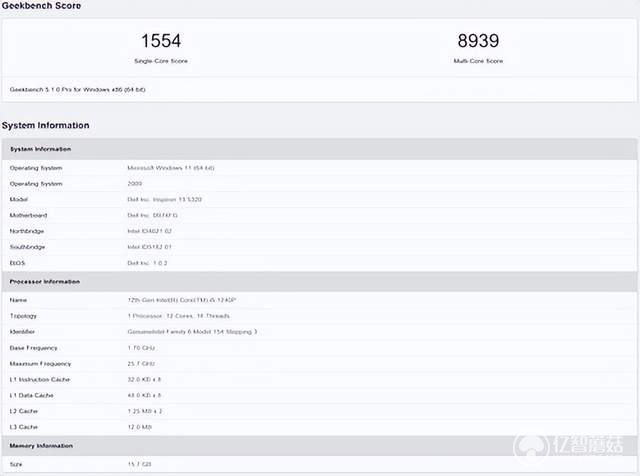Select the 12.0 MB L3 cache value

pos(140,427)
